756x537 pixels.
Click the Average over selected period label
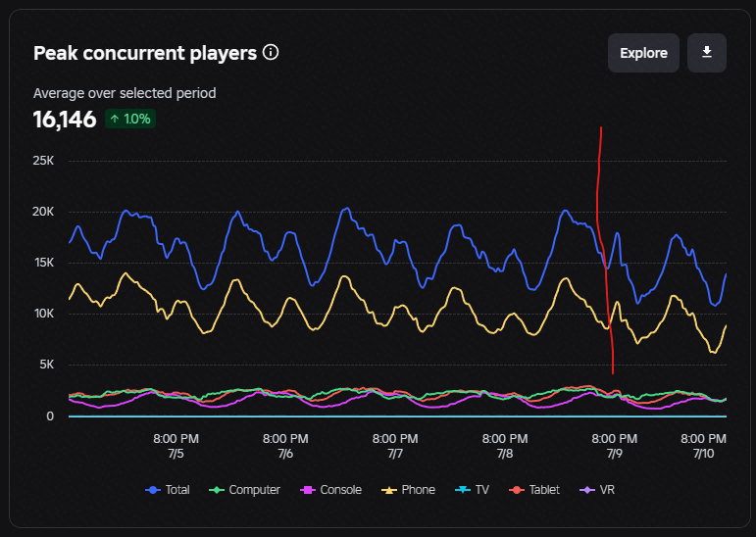[125, 93]
